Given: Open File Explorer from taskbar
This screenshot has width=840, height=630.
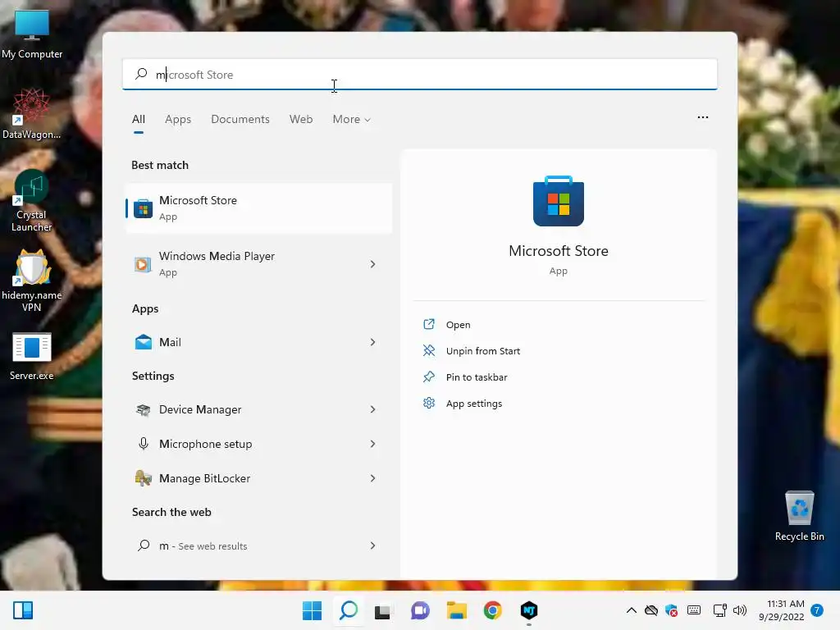Looking at the screenshot, I should (x=456, y=610).
